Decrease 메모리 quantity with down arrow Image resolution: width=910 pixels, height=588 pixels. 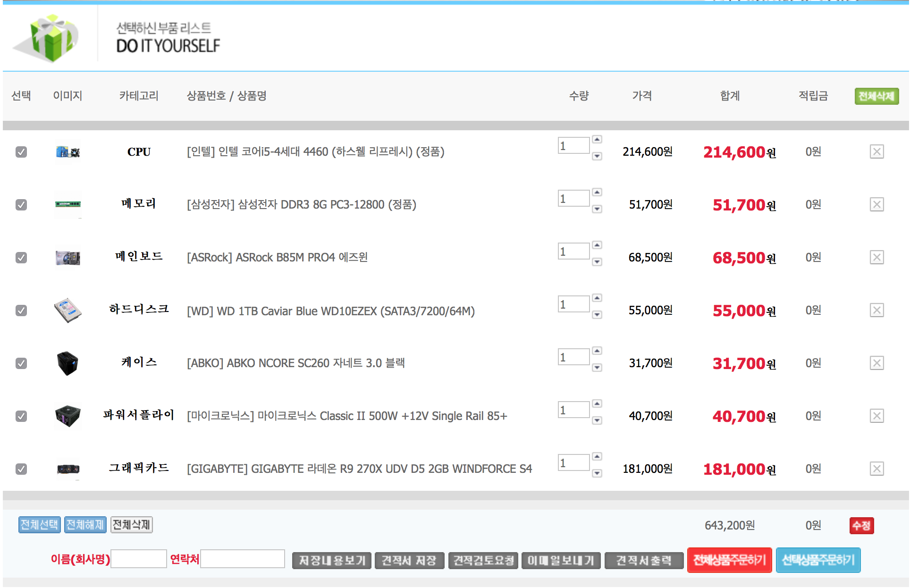(x=597, y=209)
